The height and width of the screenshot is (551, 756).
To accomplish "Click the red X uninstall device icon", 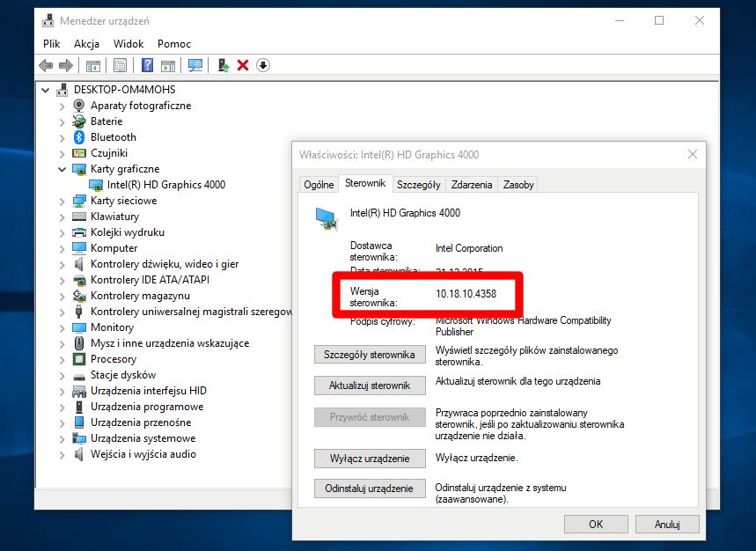I will [x=243, y=65].
